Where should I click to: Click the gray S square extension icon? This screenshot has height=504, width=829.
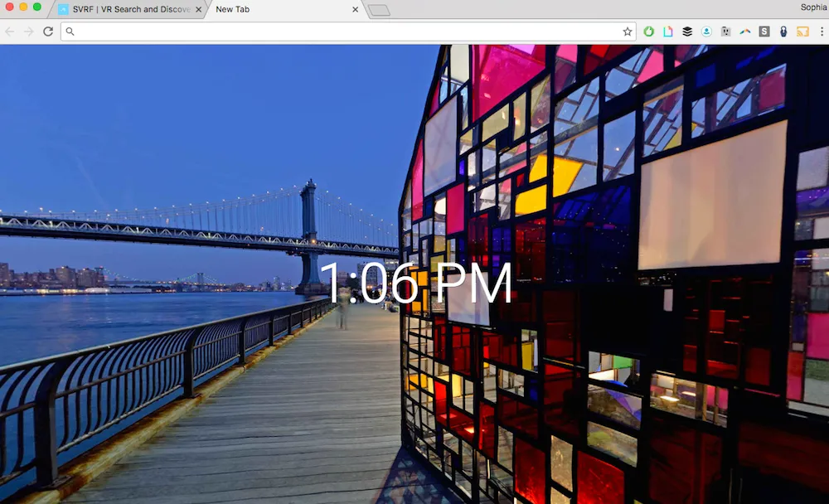click(x=764, y=31)
